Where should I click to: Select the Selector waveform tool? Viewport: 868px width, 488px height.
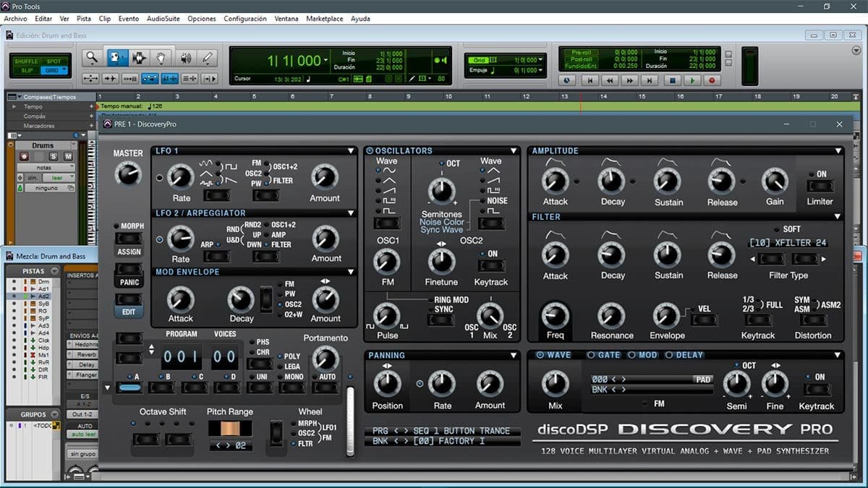pyautogui.click(x=139, y=58)
